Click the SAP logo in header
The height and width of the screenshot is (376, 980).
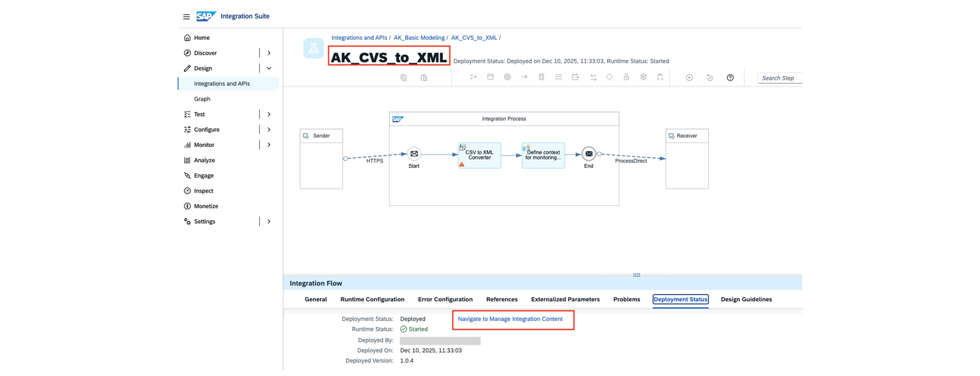point(206,16)
